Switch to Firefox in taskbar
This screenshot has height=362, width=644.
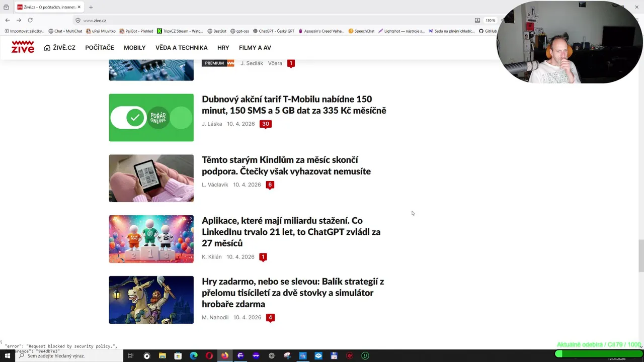[x=224, y=355]
